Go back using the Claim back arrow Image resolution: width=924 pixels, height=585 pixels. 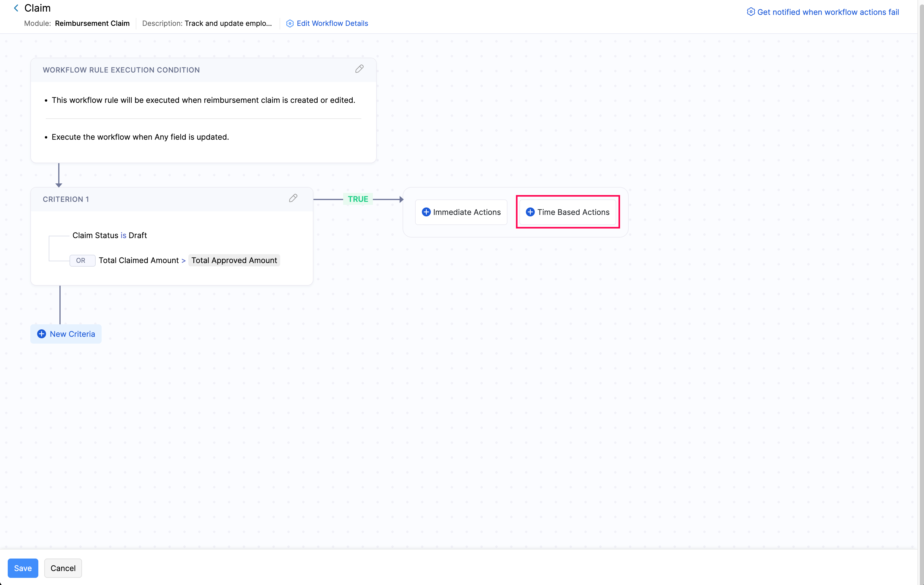[x=16, y=8]
